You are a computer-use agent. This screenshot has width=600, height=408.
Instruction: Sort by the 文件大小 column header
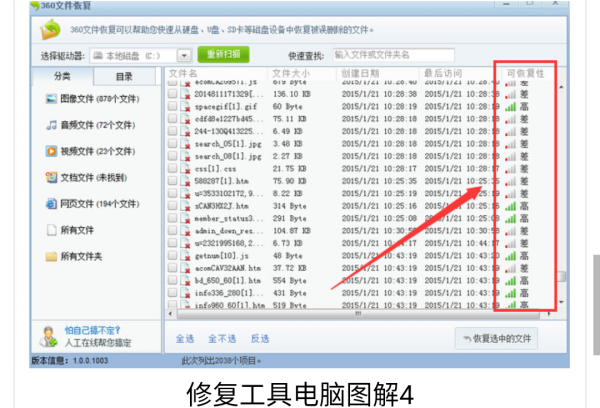tap(291, 73)
